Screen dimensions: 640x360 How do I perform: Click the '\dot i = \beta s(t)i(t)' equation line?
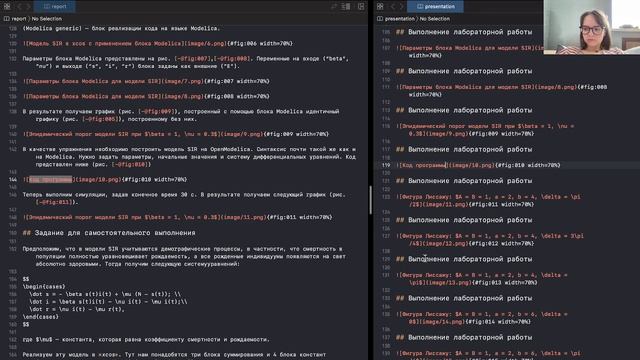pyautogui.click(x=108, y=302)
